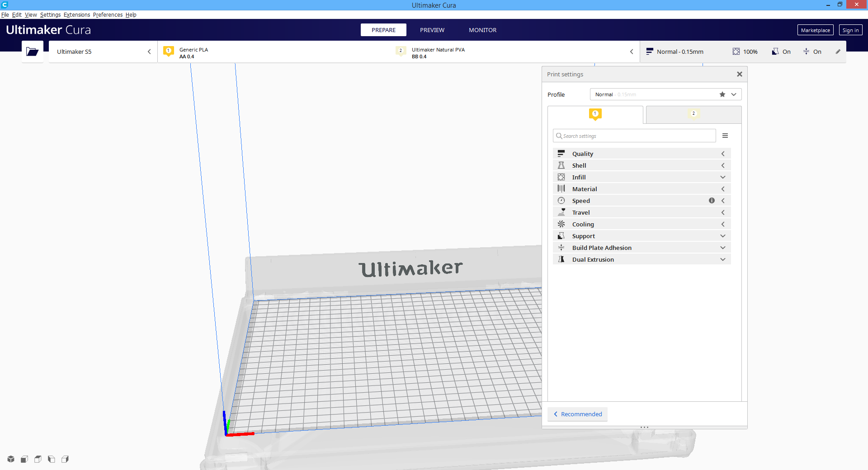Viewport: 868px width, 470px height.
Task: Click the pencil icon in print setup bar
Action: point(838,52)
